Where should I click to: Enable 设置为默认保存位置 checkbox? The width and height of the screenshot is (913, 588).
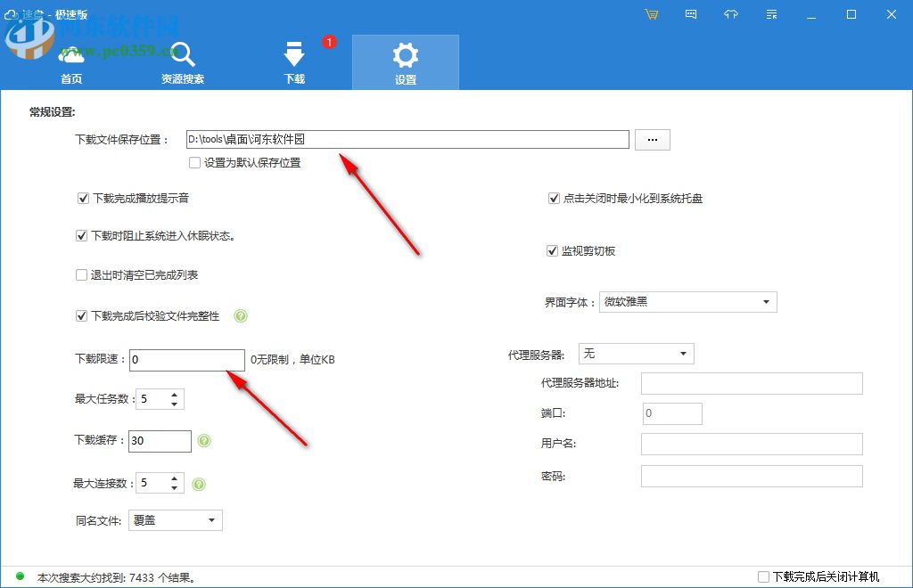pyautogui.click(x=193, y=163)
